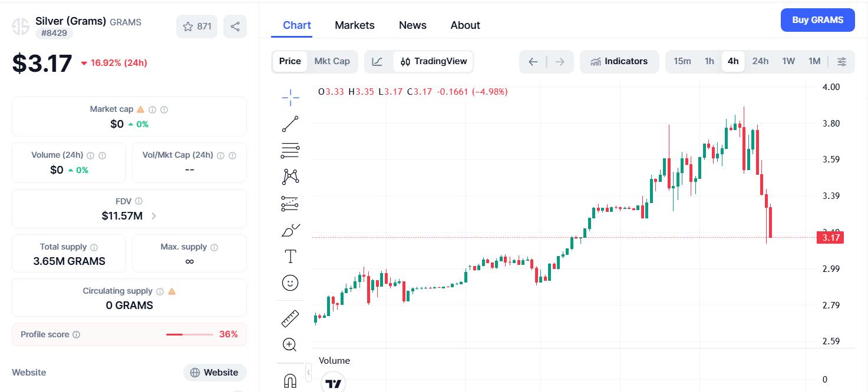Select the crosshair cursor tool
The image size is (868, 392).
coord(290,97)
